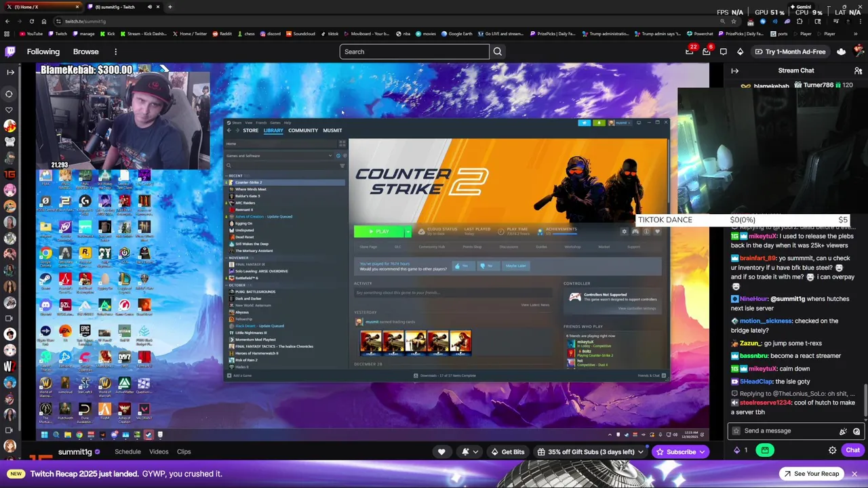This screenshot has height=488, width=868.
Task: Open the Soundcloud bookmark
Action: 301,34
